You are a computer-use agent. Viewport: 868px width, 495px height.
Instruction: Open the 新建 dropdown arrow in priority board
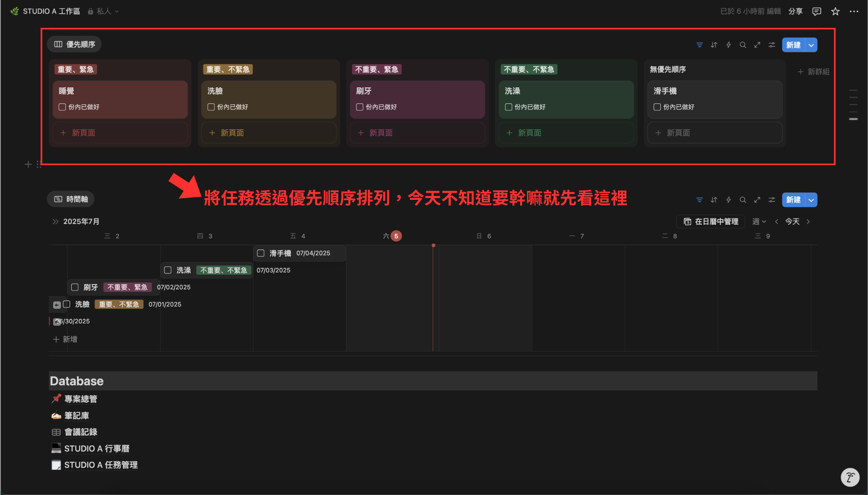coord(811,45)
